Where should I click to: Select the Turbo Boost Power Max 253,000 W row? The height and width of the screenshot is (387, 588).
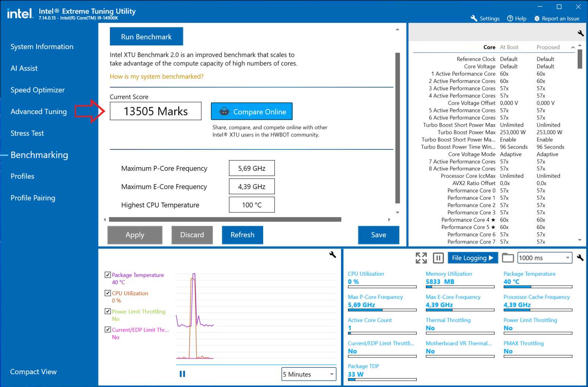click(494, 132)
